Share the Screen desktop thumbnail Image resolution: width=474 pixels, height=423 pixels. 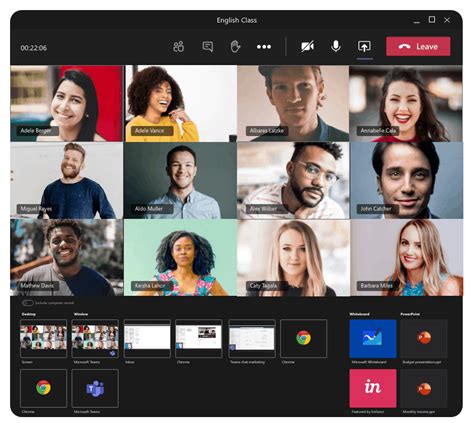click(43, 338)
